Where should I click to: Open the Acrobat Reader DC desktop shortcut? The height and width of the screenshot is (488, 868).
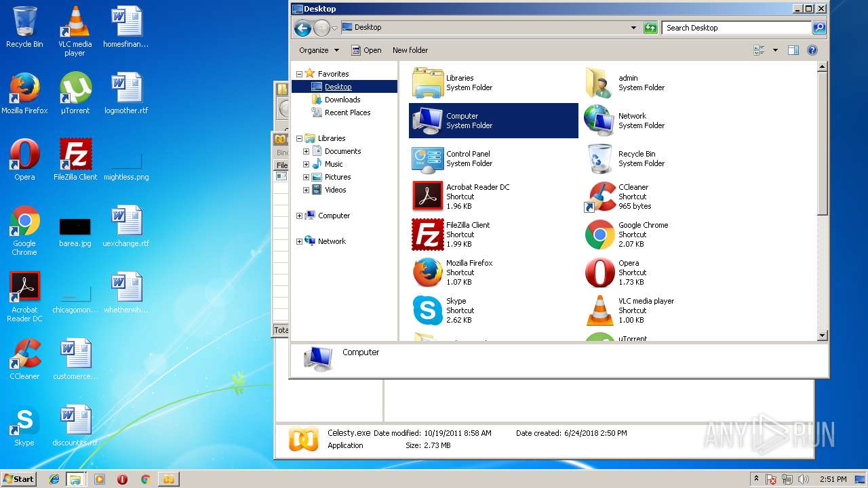[x=24, y=297]
